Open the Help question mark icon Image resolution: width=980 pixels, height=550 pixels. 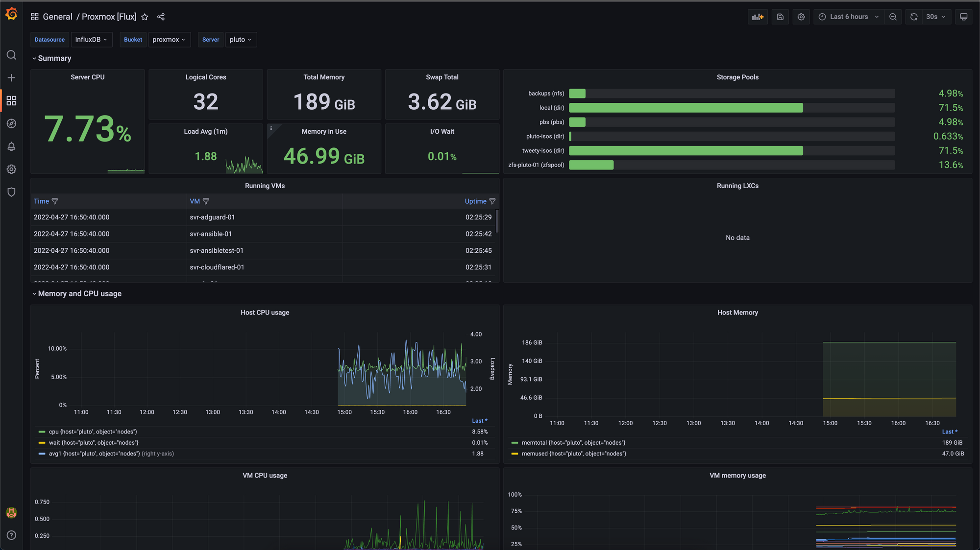point(11,535)
